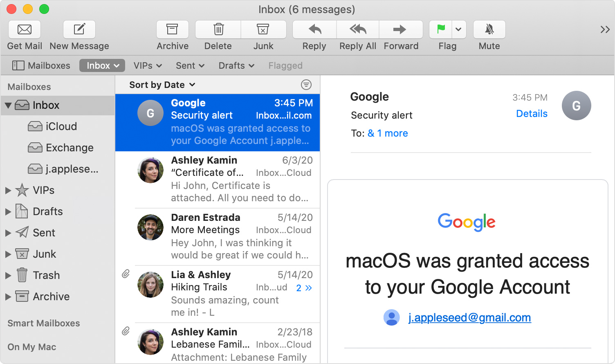The image size is (615, 364).
Task: Select the VIPs favorites bar item
Action: tap(148, 65)
